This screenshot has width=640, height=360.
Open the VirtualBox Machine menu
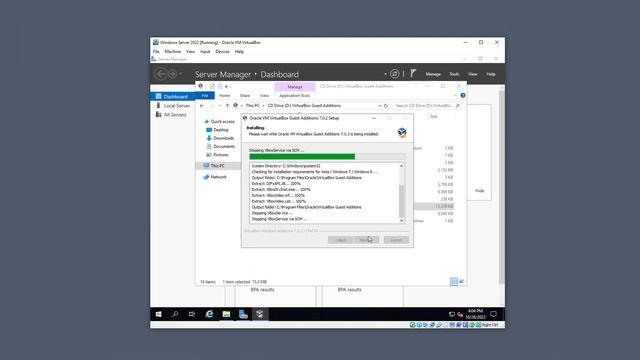pyautogui.click(x=173, y=52)
